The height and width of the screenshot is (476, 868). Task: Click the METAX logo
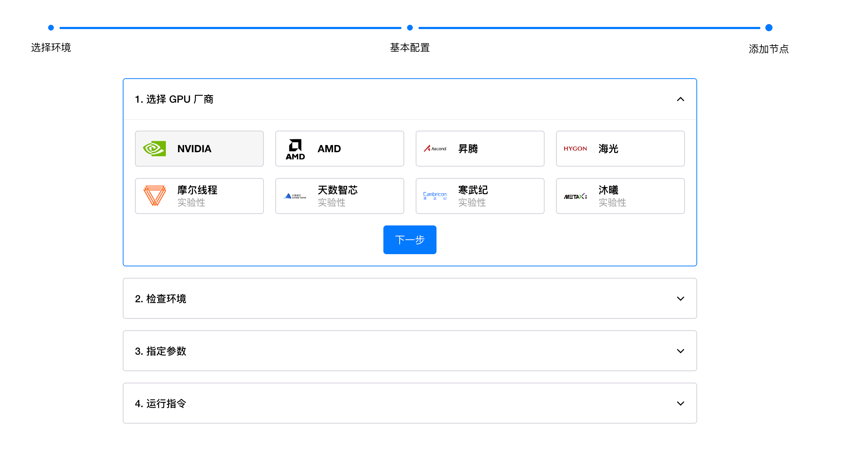[575, 196]
